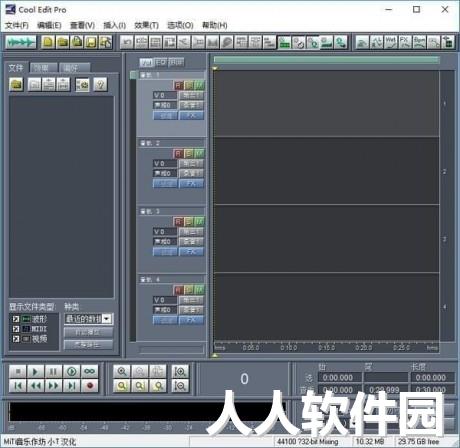Mute track 4

pyautogui.click(x=199, y=290)
